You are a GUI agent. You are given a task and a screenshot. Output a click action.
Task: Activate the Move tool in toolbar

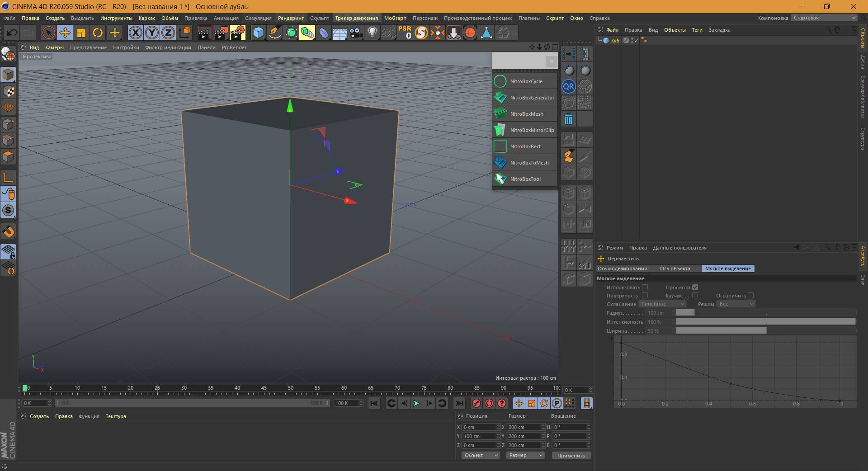point(65,33)
